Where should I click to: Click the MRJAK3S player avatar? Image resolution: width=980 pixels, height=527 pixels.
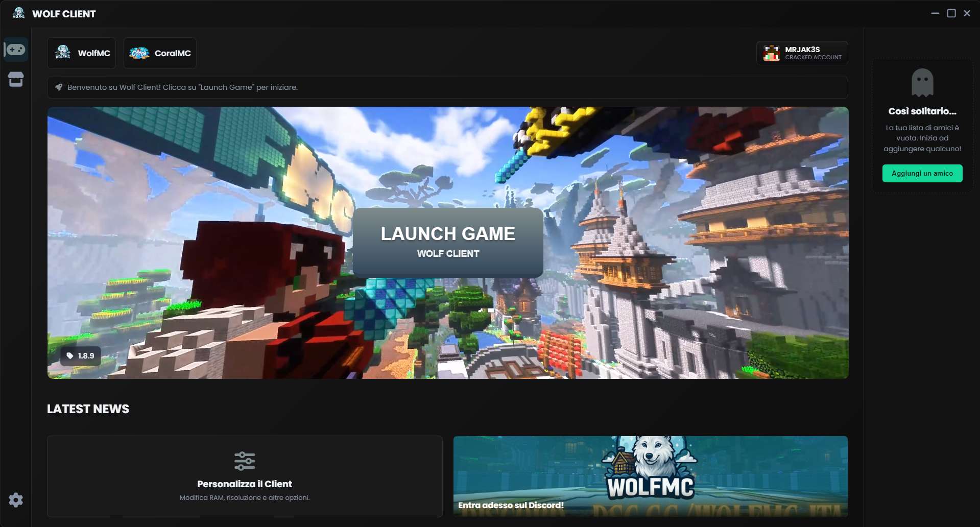(x=771, y=53)
